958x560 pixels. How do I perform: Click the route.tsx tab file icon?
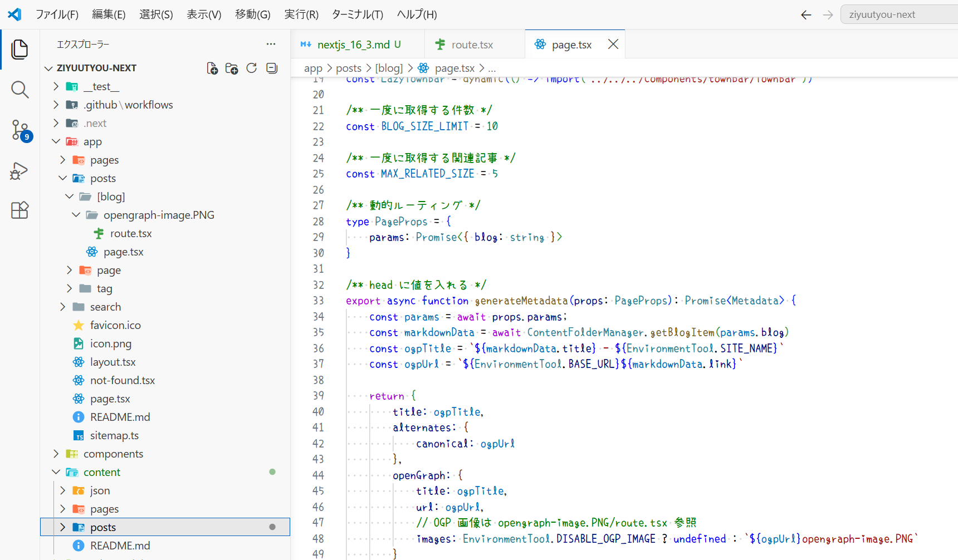pos(440,45)
